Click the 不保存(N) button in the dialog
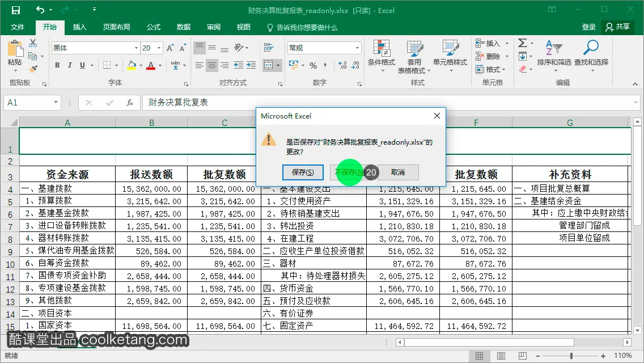Viewport: 644px width, 363px height. (350, 172)
